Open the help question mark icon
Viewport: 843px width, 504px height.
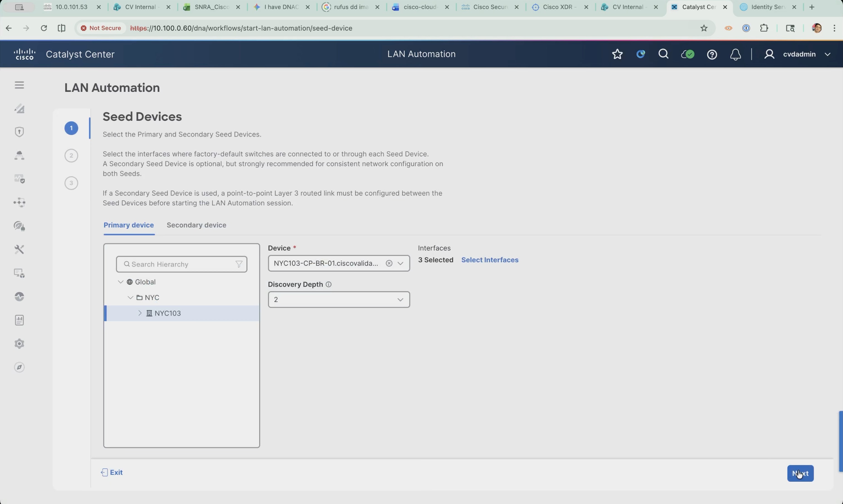(712, 54)
